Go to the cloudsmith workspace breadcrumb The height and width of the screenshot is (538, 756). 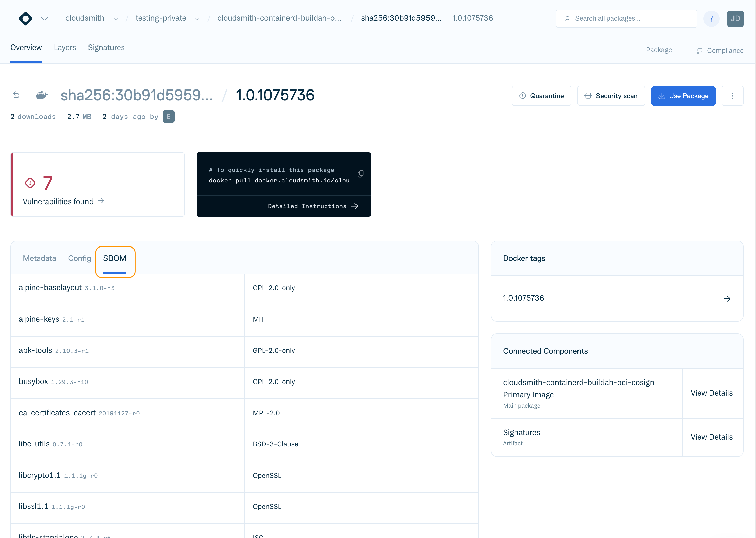pyautogui.click(x=85, y=18)
